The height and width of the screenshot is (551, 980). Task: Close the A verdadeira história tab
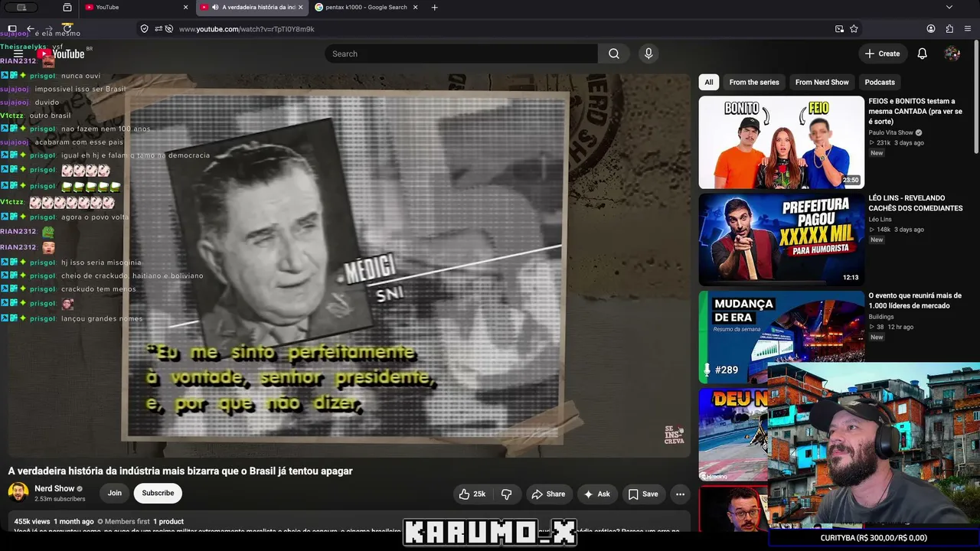[x=300, y=8]
